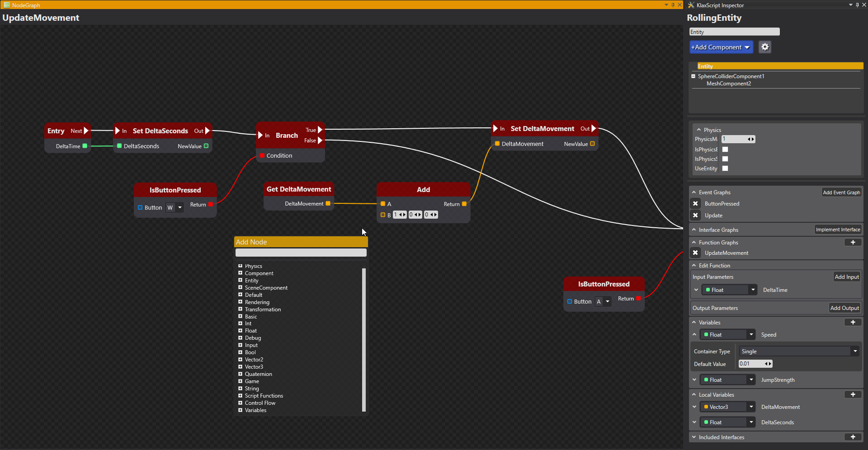The height and width of the screenshot is (450, 868).
Task: Add a local variable using plus icon
Action: pos(853,395)
